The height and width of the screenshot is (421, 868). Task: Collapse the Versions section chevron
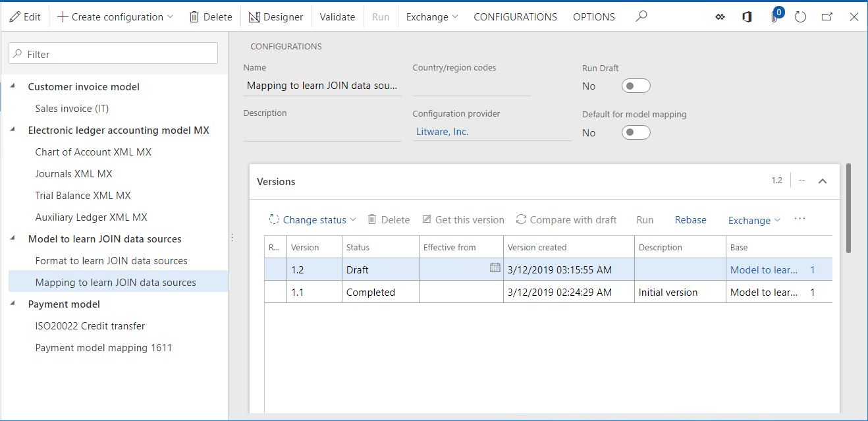pos(823,181)
